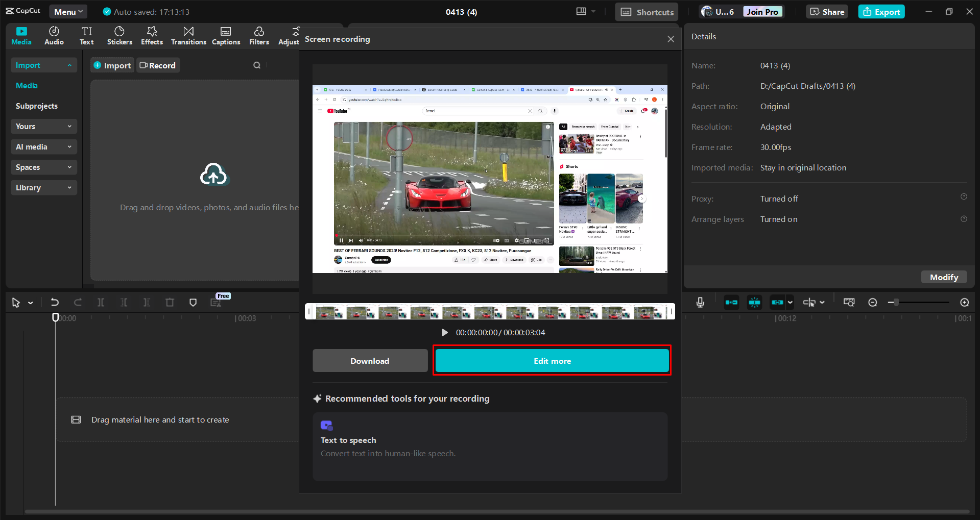Open the Effects panel
Screen dimensions: 980x520
[x=152, y=35]
